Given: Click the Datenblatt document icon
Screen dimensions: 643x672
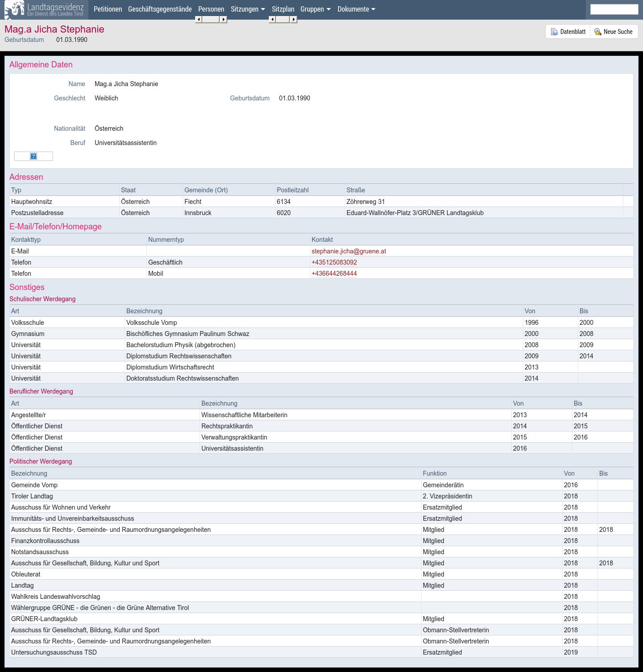Looking at the screenshot, I should pyautogui.click(x=554, y=32).
